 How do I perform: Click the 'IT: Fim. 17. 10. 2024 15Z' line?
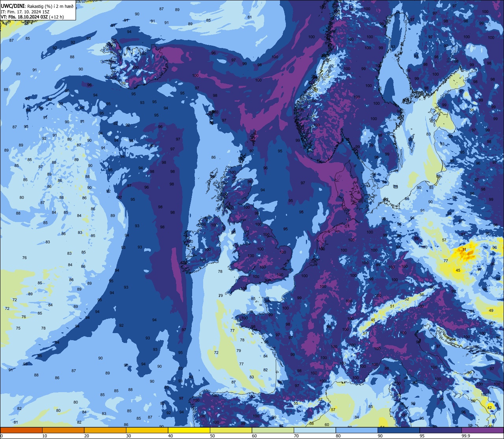tap(25, 12)
